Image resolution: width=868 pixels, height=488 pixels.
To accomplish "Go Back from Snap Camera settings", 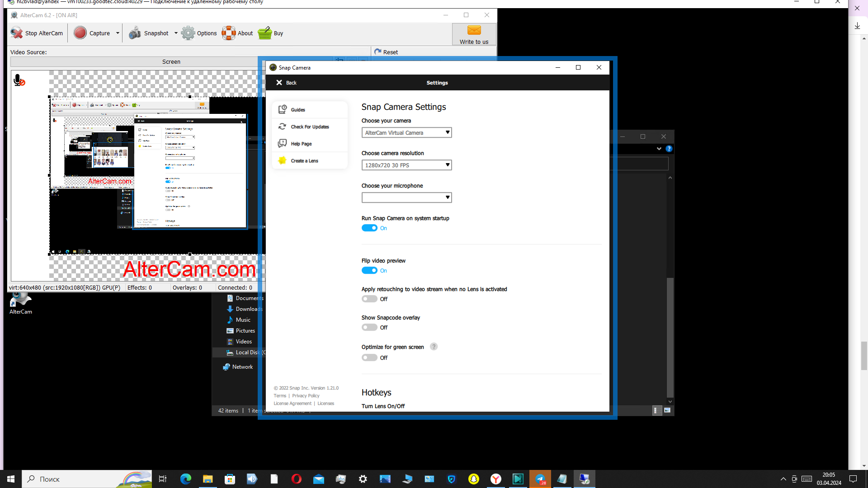I will point(286,83).
